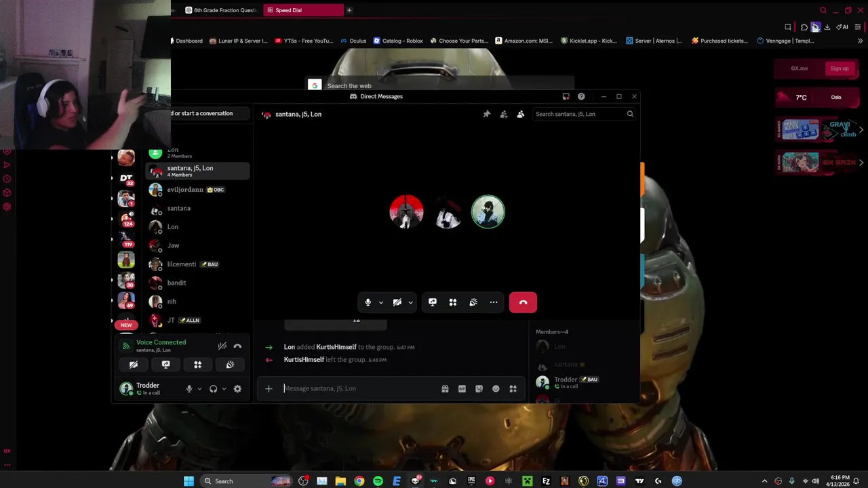
Task: Open the santana direct message
Action: (197, 208)
